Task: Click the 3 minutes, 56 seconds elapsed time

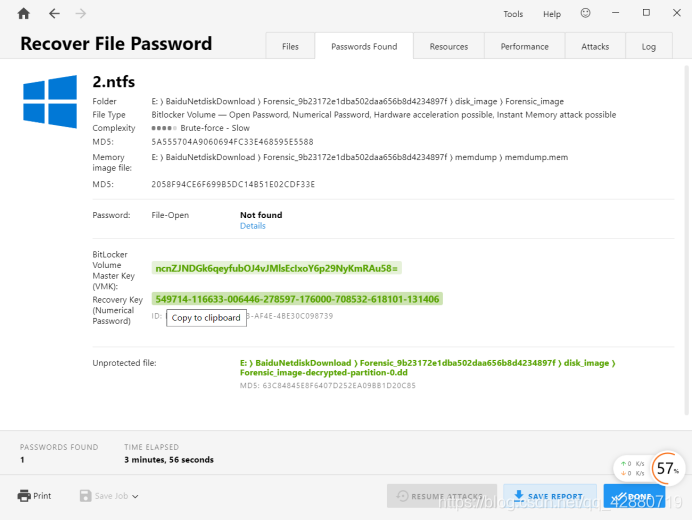Action: point(169,460)
